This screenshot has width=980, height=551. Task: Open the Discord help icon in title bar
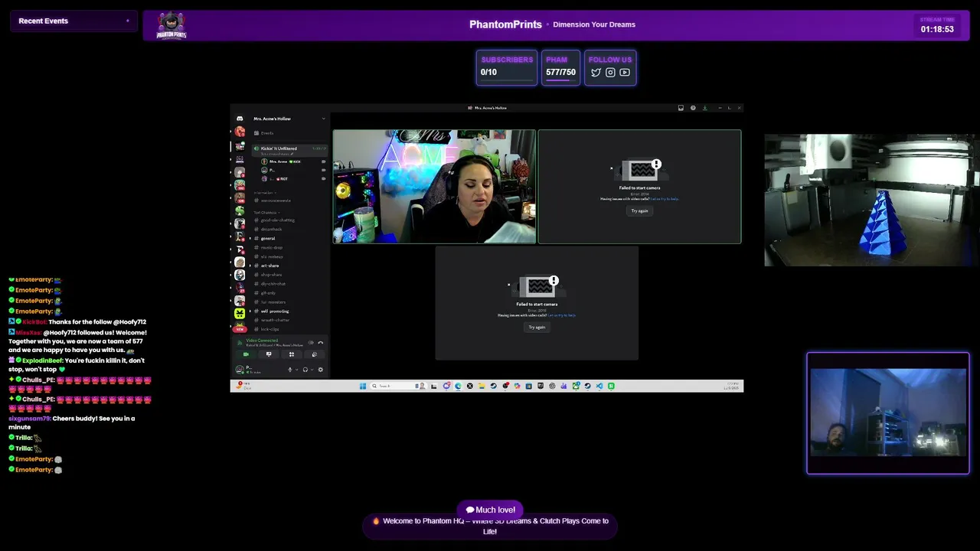click(x=693, y=108)
